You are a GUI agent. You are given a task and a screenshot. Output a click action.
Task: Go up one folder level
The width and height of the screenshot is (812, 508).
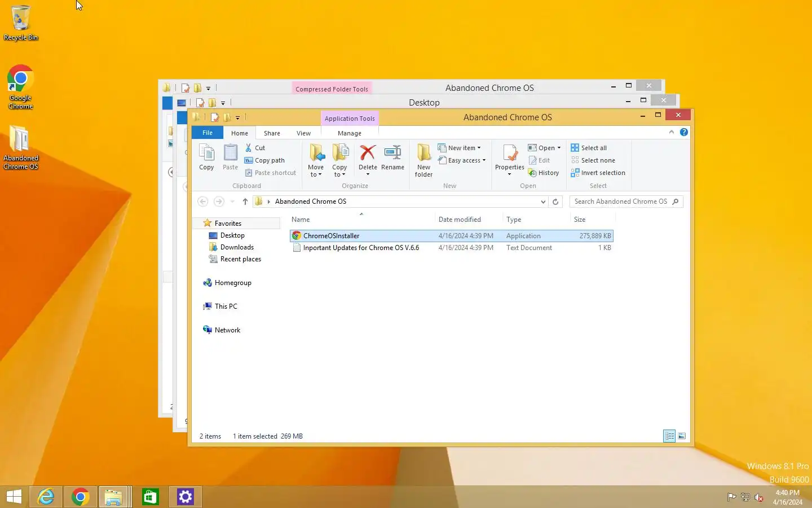[x=245, y=202]
